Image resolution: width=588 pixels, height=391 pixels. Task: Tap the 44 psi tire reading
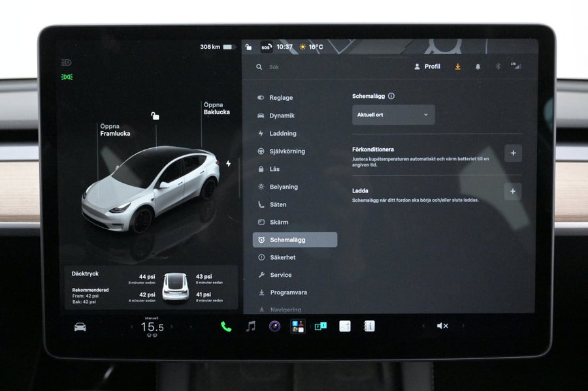coord(146,277)
